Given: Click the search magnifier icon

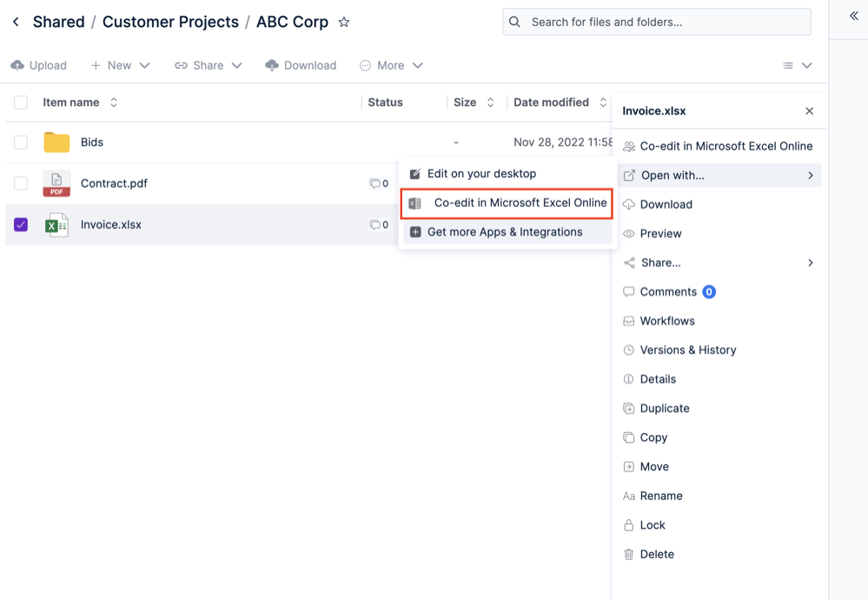Looking at the screenshot, I should tap(515, 22).
